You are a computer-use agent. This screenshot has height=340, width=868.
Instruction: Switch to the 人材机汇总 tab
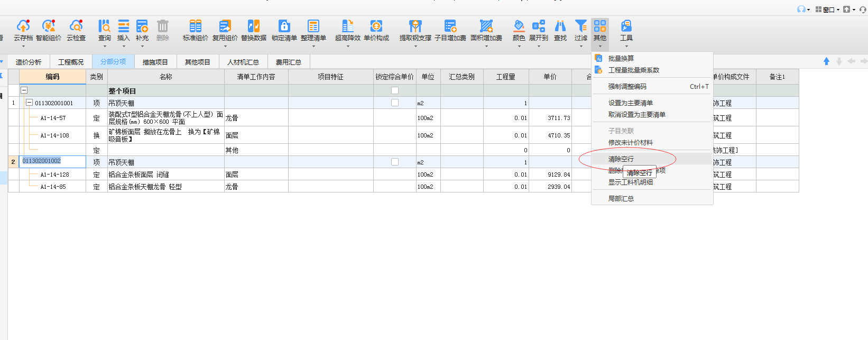pos(243,62)
